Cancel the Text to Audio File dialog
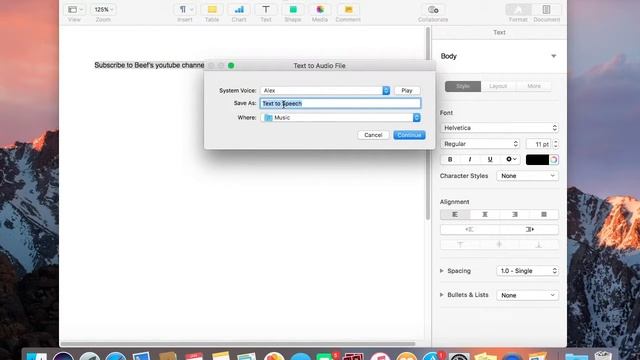The height and width of the screenshot is (360, 640). point(373,135)
